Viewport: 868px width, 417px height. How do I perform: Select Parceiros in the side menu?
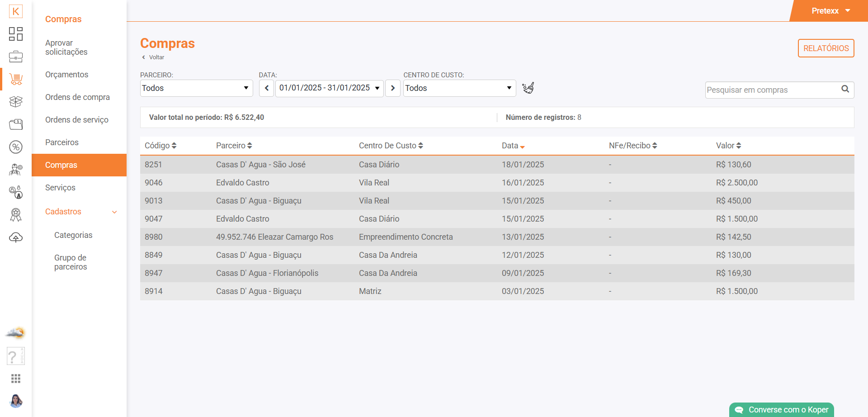62,142
